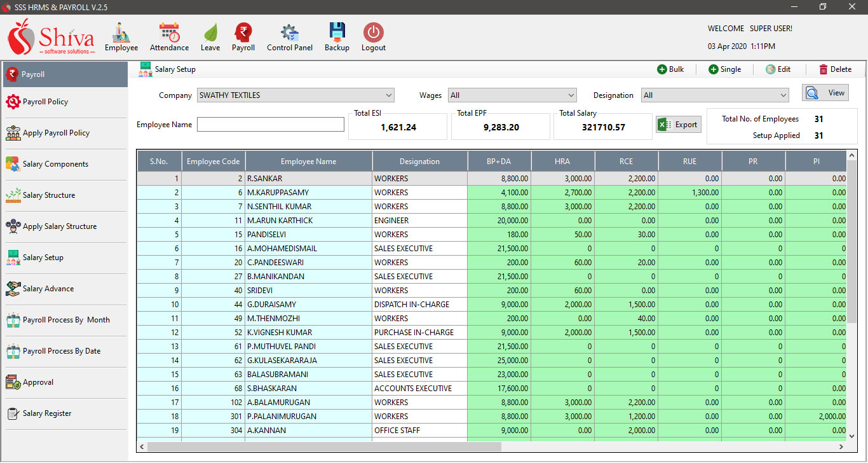Click in the Employee Name input field
Screen dimensions: 868x463
coord(271,124)
